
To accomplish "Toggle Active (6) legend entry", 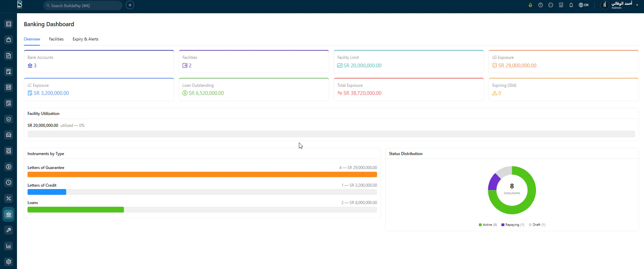I will [488, 225].
